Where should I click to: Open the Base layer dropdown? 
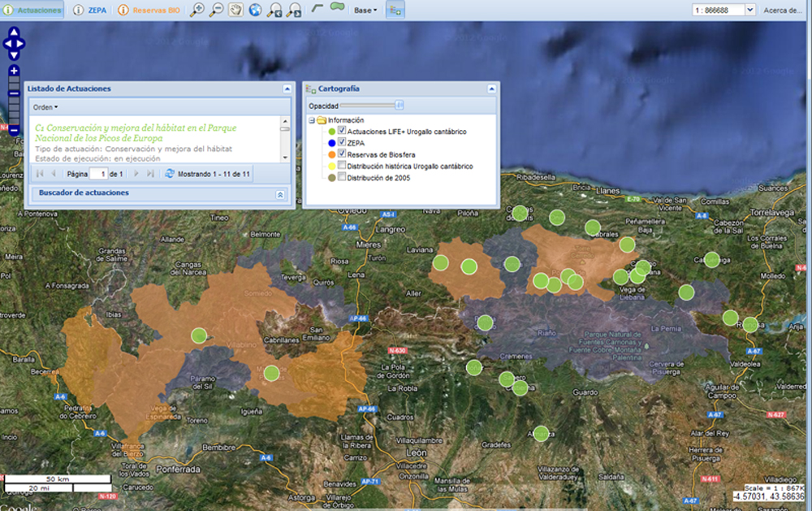coord(366,11)
